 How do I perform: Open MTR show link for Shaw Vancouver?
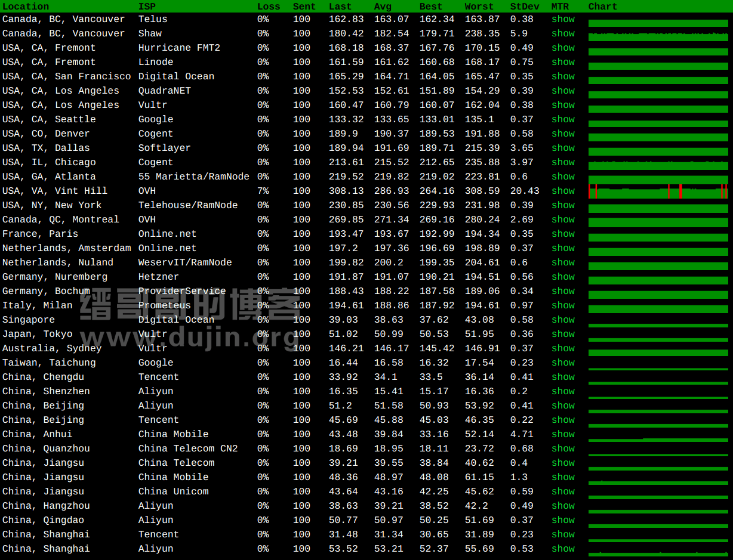563,33
